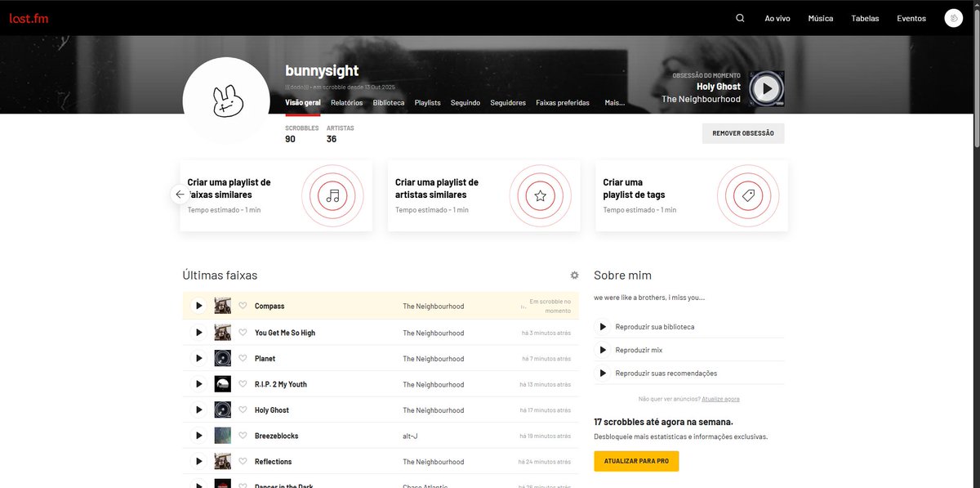Play the Holy Ghost obsession track

click(x=766, y=88)
